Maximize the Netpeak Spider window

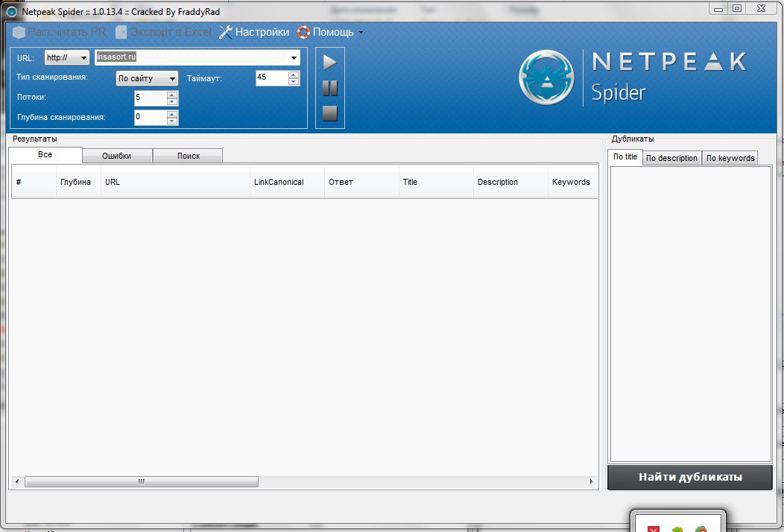point(737,8)
